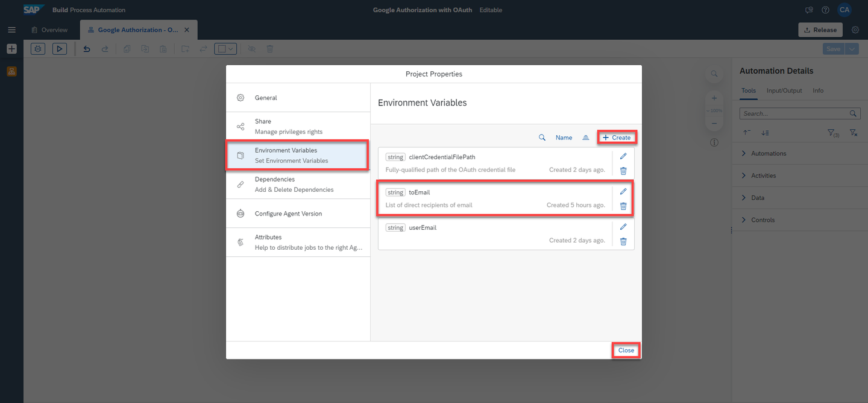
Task: Close the Project Properties dialog
Action: [x=626, y=351]
